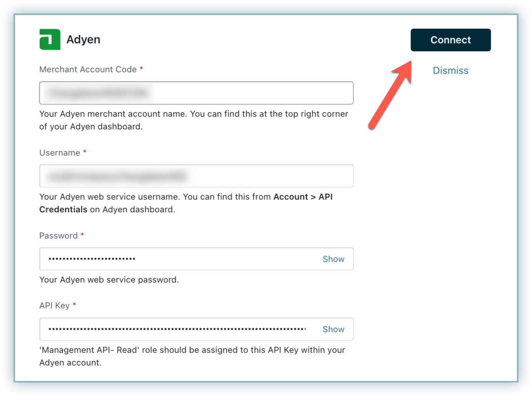
Task: Reveal the masked API Key
Action: point(333,329)
